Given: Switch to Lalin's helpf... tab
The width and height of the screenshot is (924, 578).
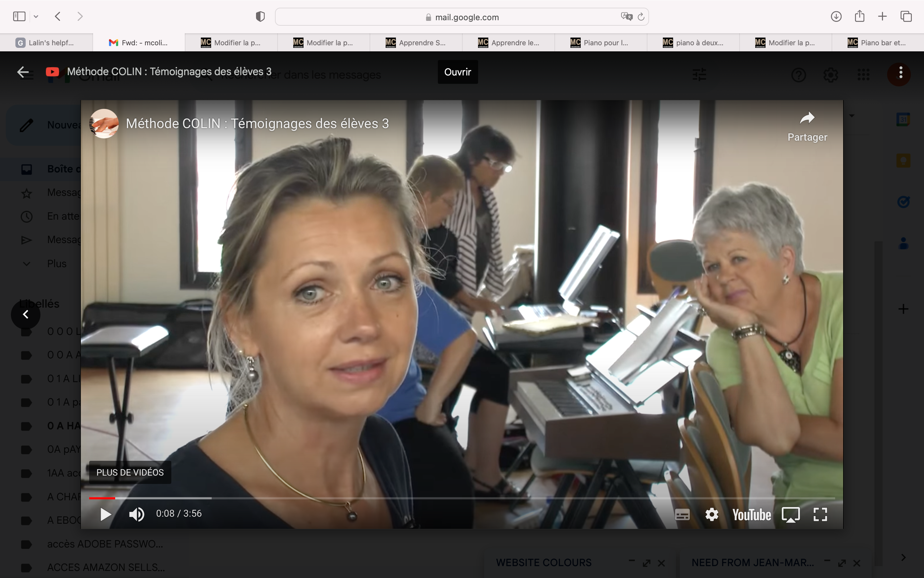Looking at the screenshot, I should pos(46,42).
